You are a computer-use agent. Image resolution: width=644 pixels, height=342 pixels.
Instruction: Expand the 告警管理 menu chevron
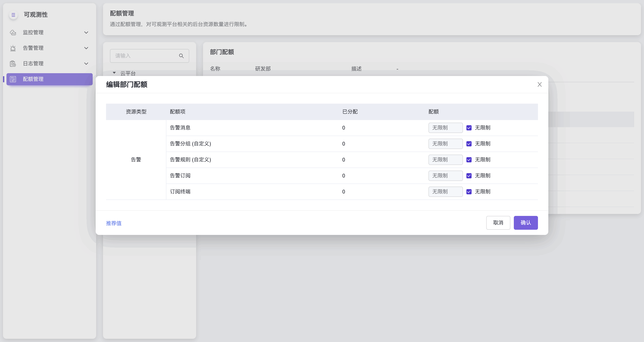click(86, 48)
